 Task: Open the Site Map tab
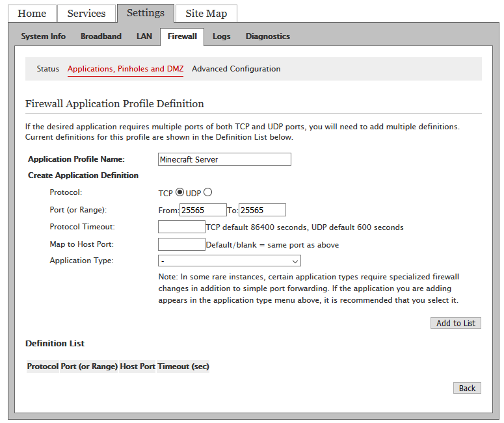point(206,14)
